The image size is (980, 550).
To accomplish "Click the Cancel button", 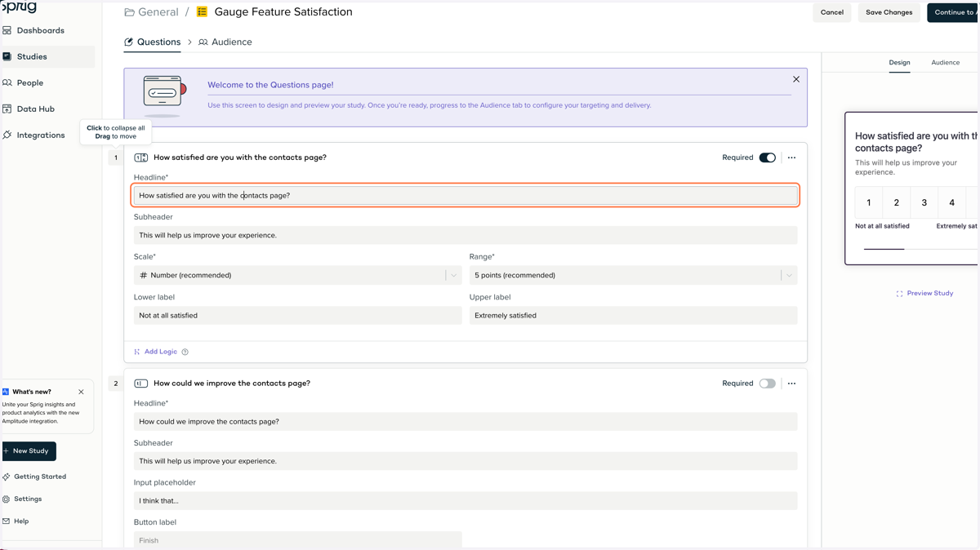I will coord(832,12).
